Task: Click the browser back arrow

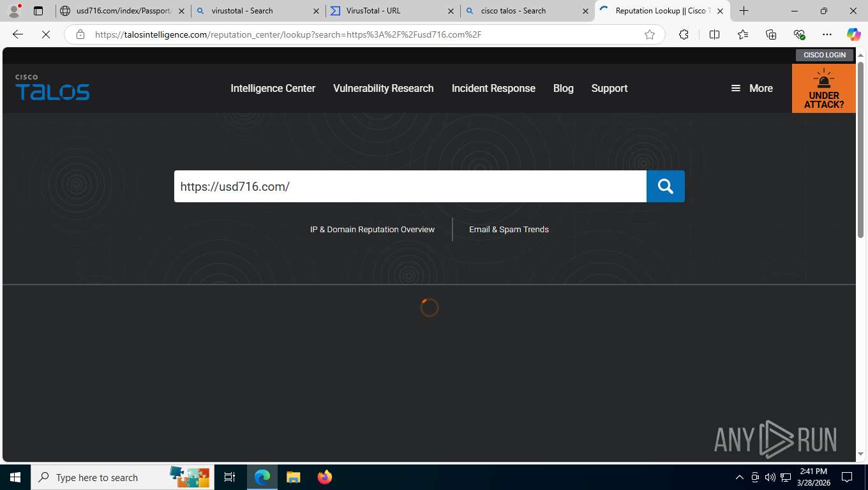Action: coord(18,34)
